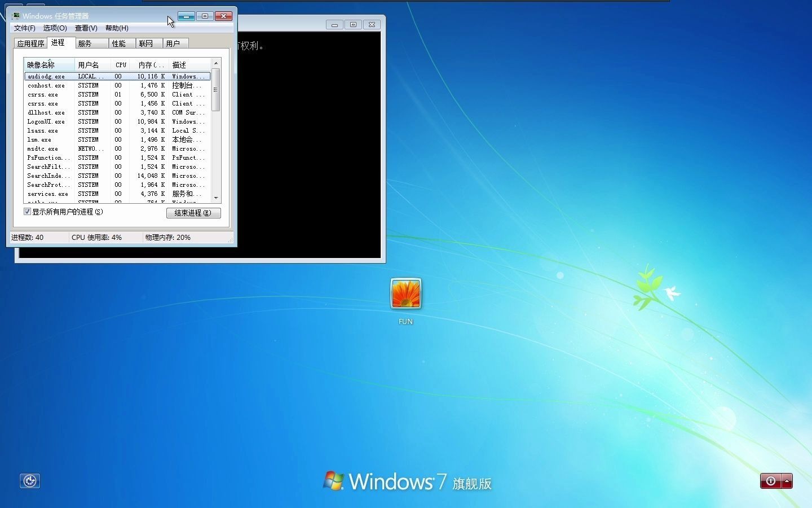Select the SearchProt... process row

(117, 185)
